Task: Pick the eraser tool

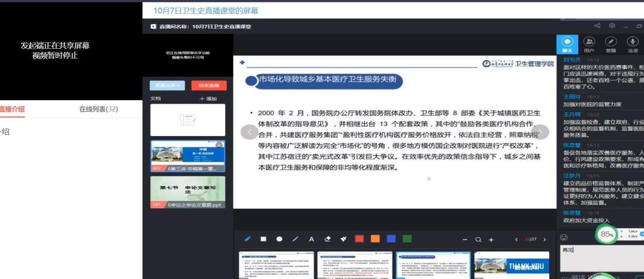Action: pos(328,239)
